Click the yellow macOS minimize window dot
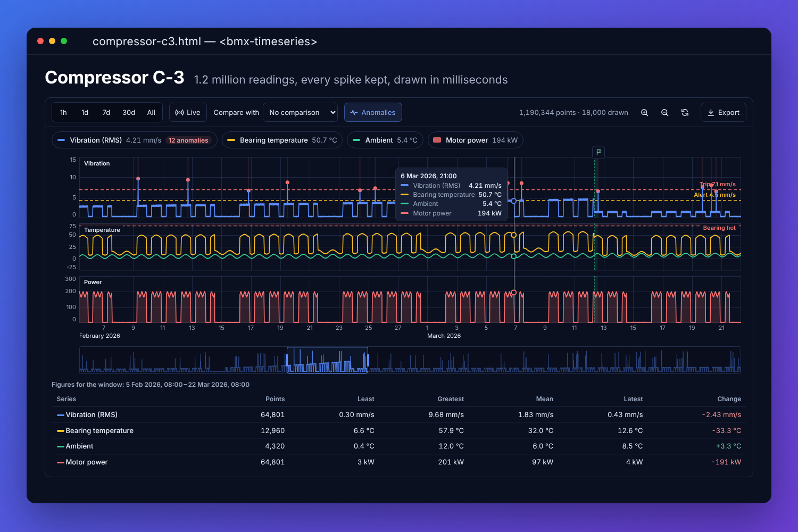Screen dimensions: 798x532 click(52, 41)
